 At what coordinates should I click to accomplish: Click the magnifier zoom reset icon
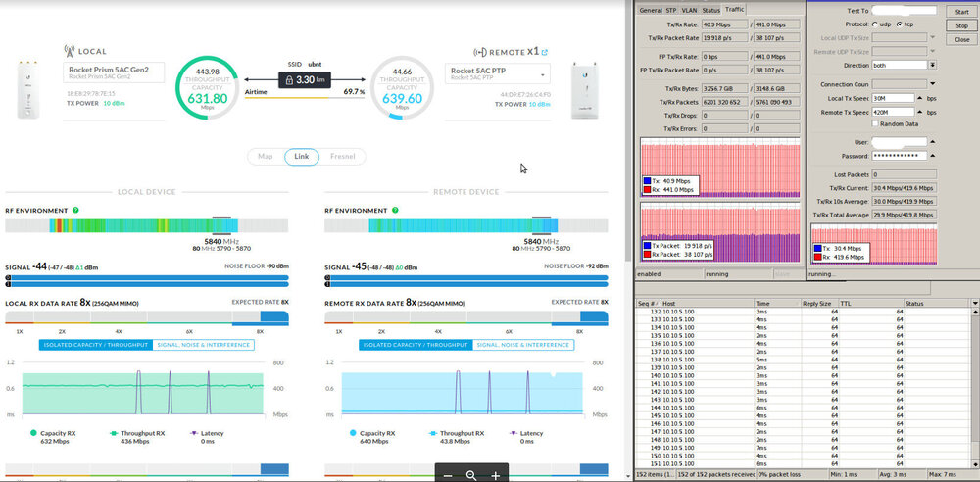tap(471, 475)
